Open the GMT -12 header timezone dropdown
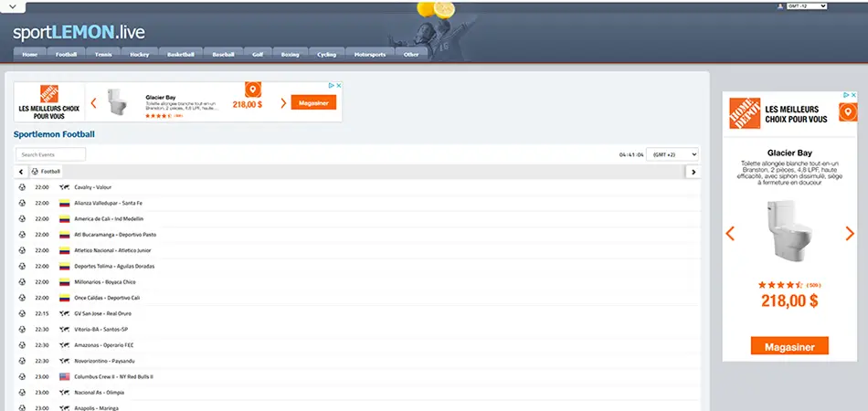 point(807,6)
